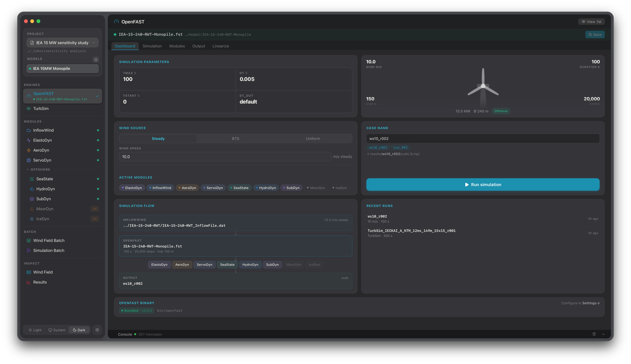This screenshot has width=631, height=364.
Task: Click the TMAX value 100
Action: coord(128,79)
